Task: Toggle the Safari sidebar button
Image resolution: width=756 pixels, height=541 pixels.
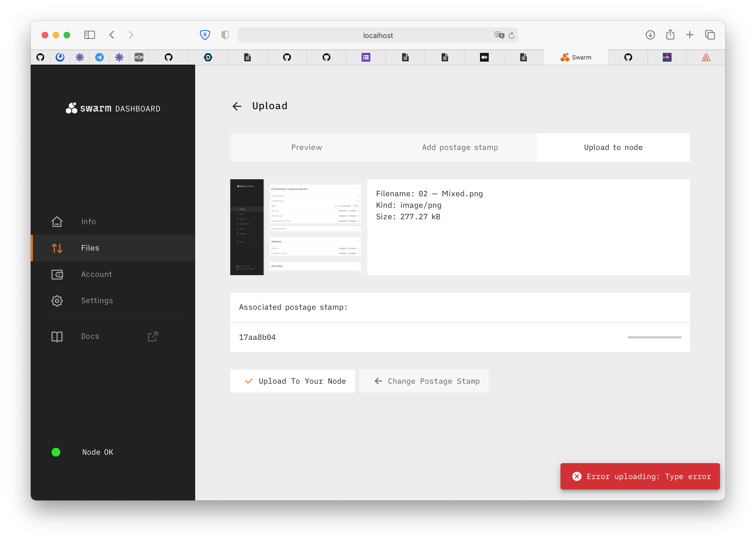Action: 90,35
